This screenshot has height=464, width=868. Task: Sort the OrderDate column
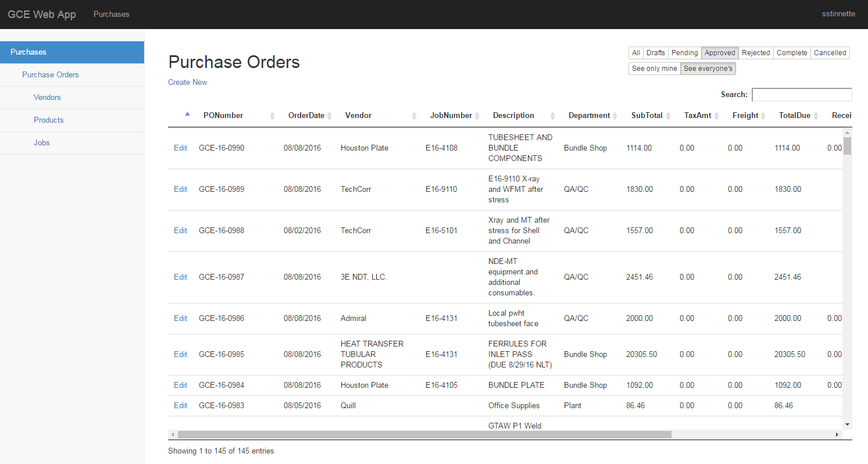(x=330, y=115)
